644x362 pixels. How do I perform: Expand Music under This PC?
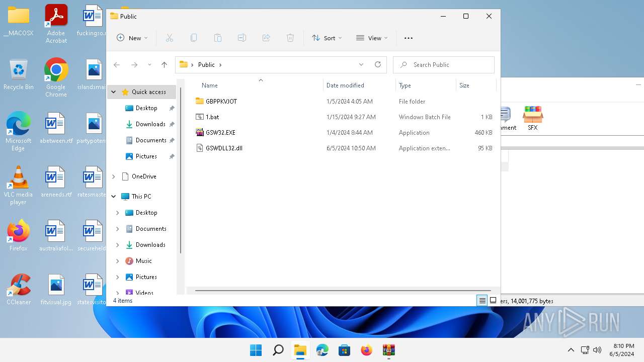[x=118, y=261]
